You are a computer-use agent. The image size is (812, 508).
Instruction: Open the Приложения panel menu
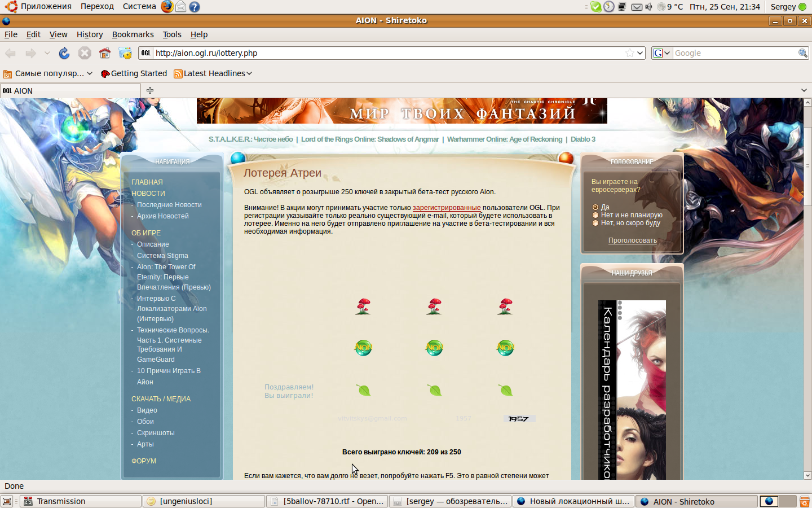click(x=46, y=7)
